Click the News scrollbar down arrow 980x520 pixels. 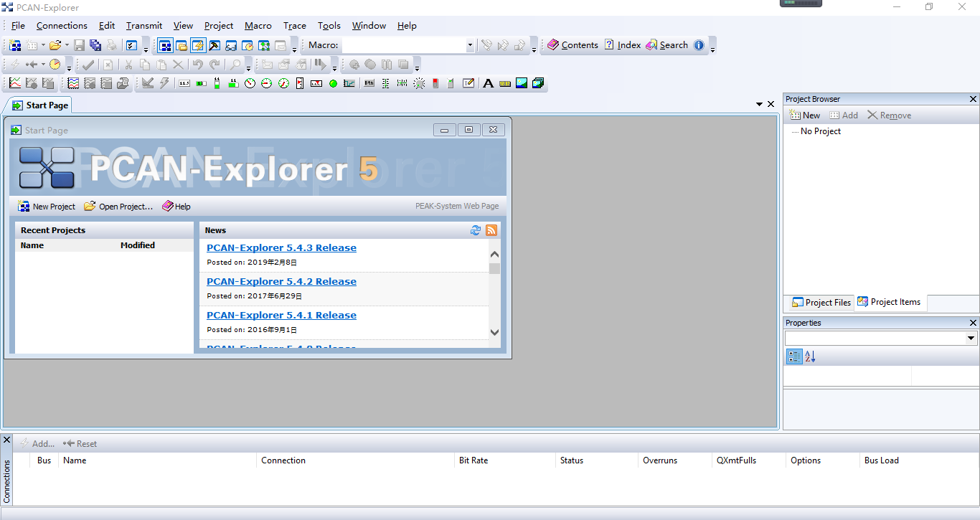click(x=494, y=332)
